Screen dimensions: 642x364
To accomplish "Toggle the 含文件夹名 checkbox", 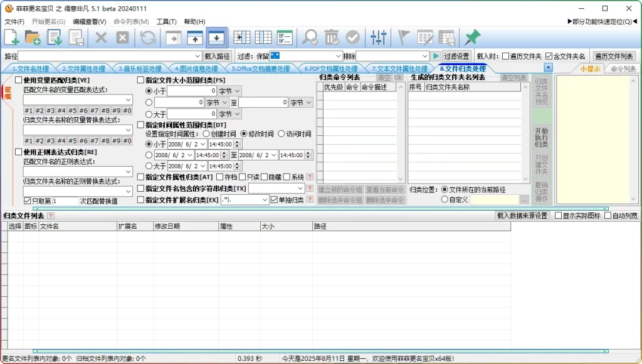I will pos(549,56).
